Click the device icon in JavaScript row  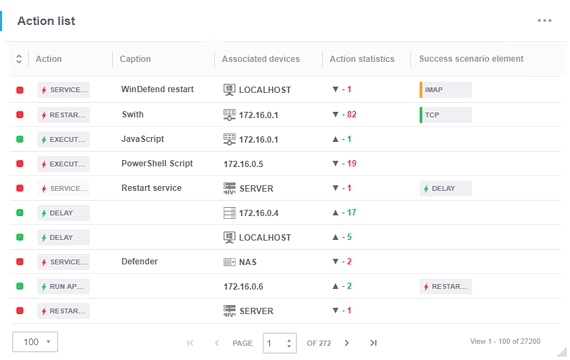coord(229,139)
